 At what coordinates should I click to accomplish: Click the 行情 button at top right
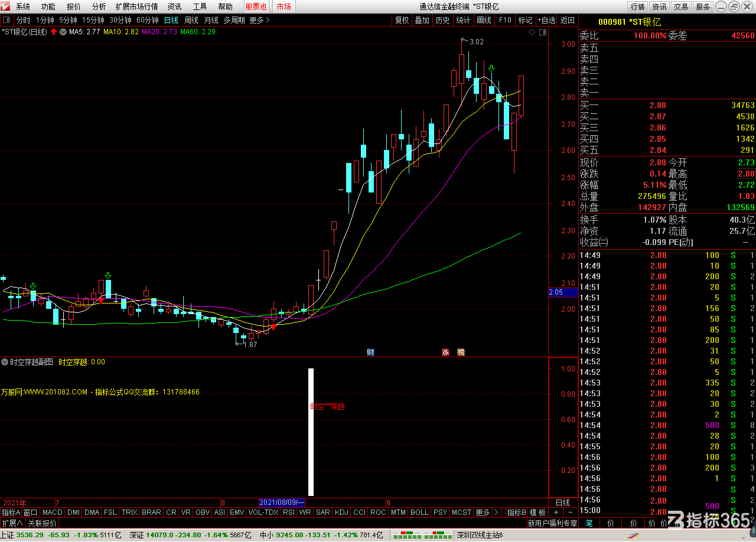pyautogui.click(x=637, y=7)
